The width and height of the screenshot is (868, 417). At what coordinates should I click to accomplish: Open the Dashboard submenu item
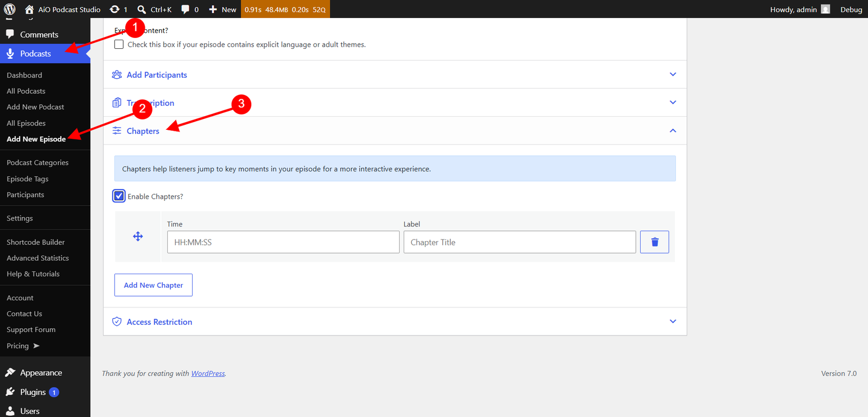24,75
